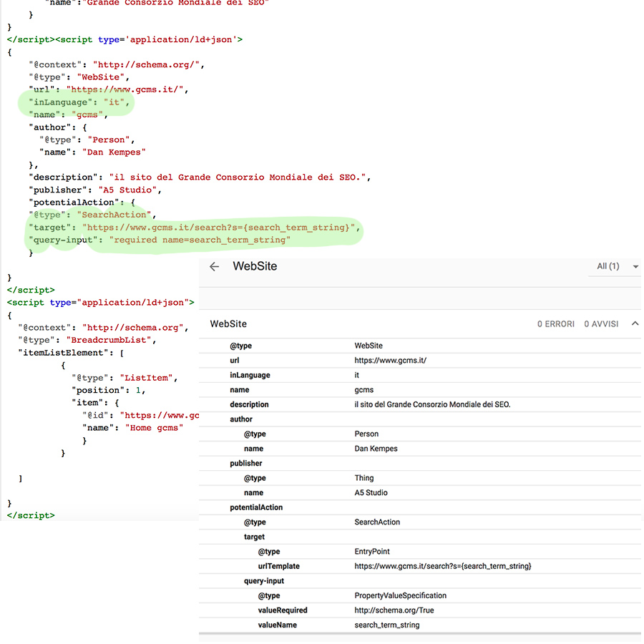Click the valueRequired http://schema.org/True value
Image resolution: width=644 pixels, height=644 pixels.
coord(394,610)
